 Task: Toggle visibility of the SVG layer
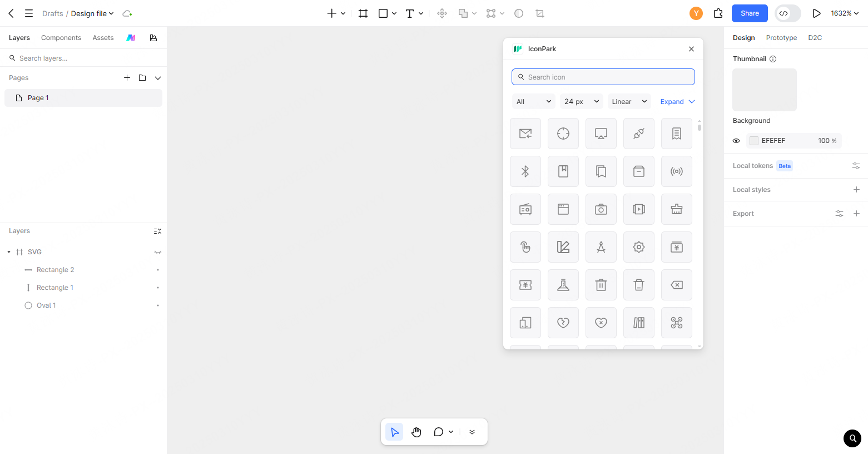pyautogui.click(x=158, y=252)
